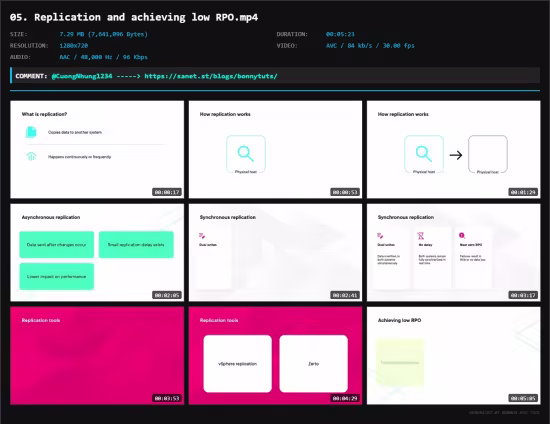This screenshot has width=550, height=424.
Task: Select the thumbnail showing vSphere replication and Zerto
Action: (275, 356)
